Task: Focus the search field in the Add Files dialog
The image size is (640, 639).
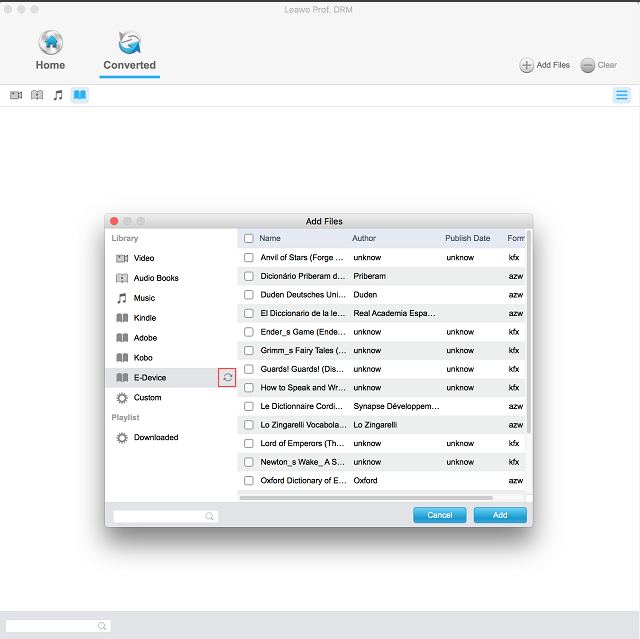Action: point(165,516)
